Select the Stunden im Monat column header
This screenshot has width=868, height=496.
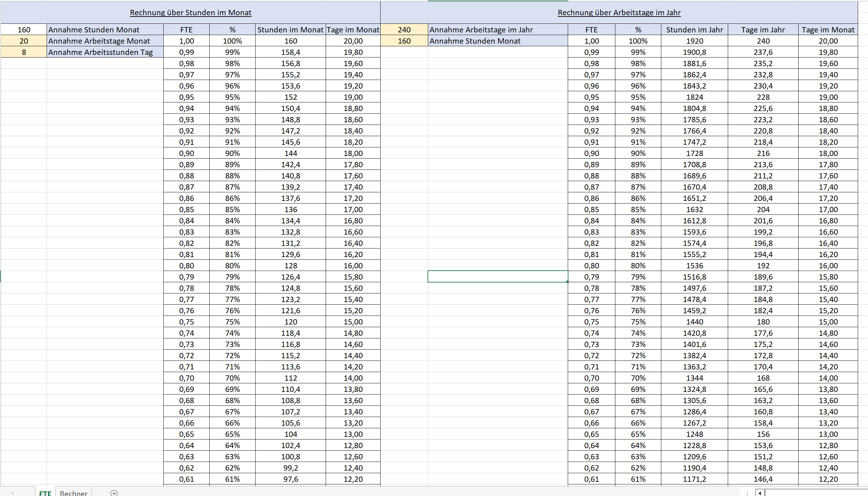tap(290, 30)
